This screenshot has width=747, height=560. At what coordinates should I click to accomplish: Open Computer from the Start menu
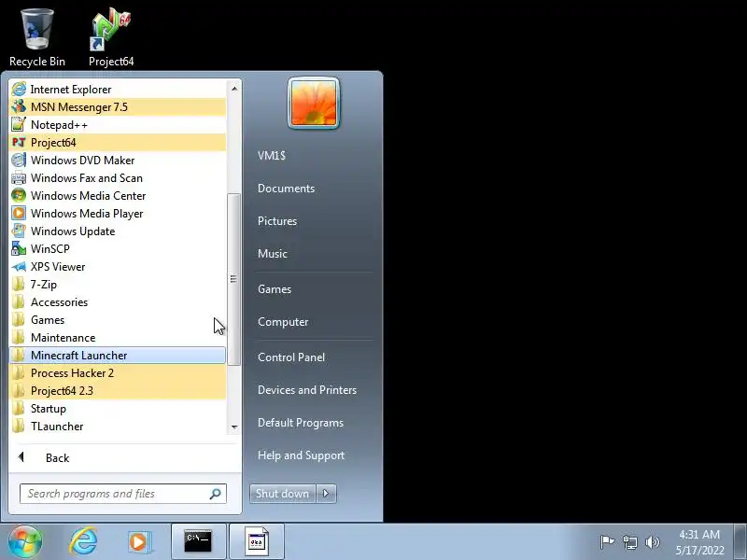283,322
